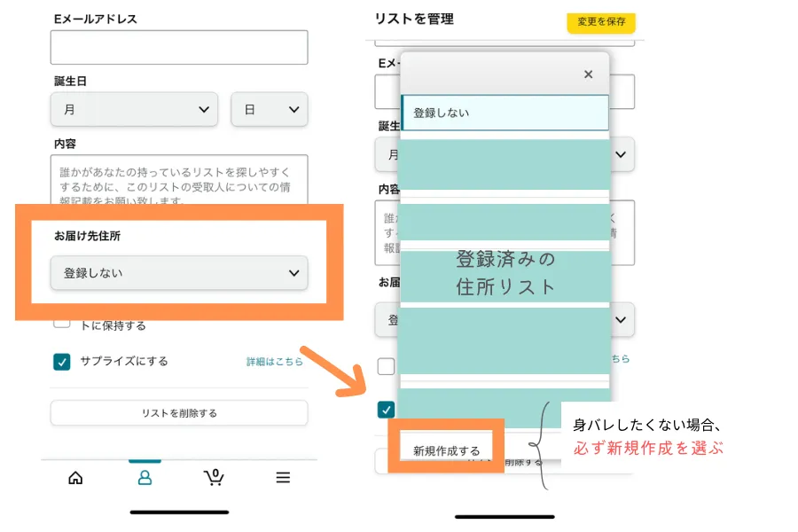Uncheck the サプライズにする checkbox
The height and width of the screenshot is (532, 798).
click(x=61, y=362)
